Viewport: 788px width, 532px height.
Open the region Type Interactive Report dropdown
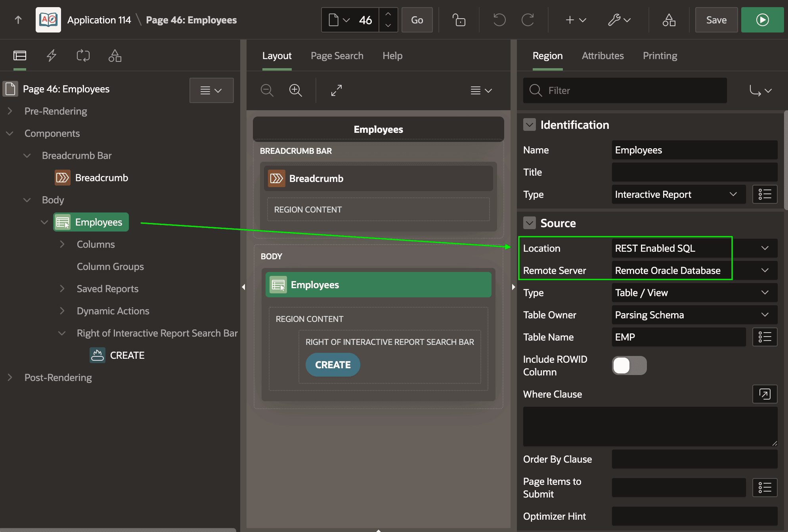coord(679,194)
